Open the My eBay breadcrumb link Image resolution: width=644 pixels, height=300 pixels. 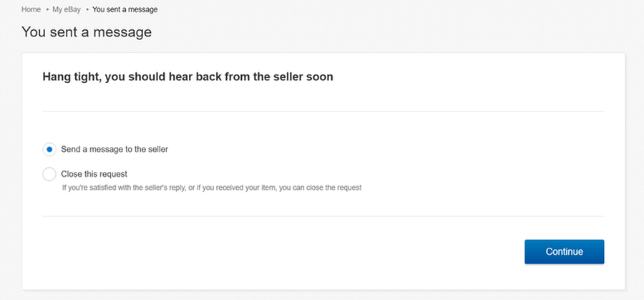pos(67,9)
